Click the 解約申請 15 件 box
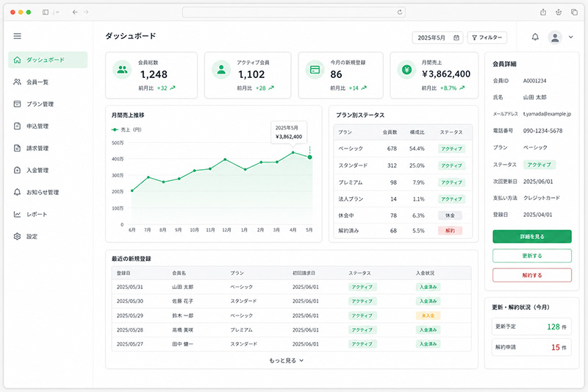This screenshot has width=588, height=392. coord(531,347)
